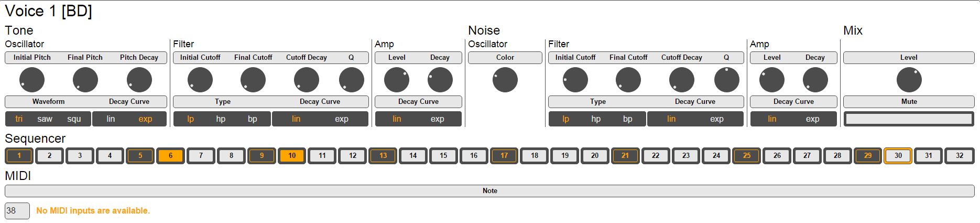The width and height of the screenshot is (980, 223).
Task: Click the Tone oscillator Initial Pitch knob
Action: [x=32, y=80]
